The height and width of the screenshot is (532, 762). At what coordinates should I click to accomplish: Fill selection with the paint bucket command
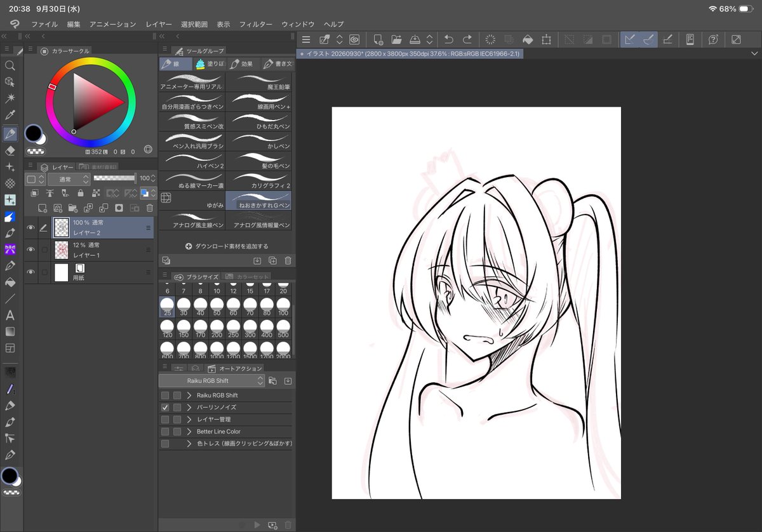point(527,39)
